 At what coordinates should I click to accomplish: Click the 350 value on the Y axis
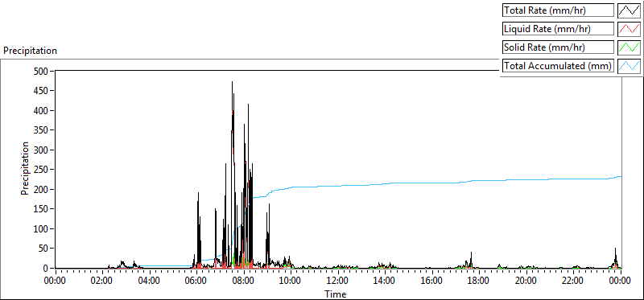tap(41, 130)
